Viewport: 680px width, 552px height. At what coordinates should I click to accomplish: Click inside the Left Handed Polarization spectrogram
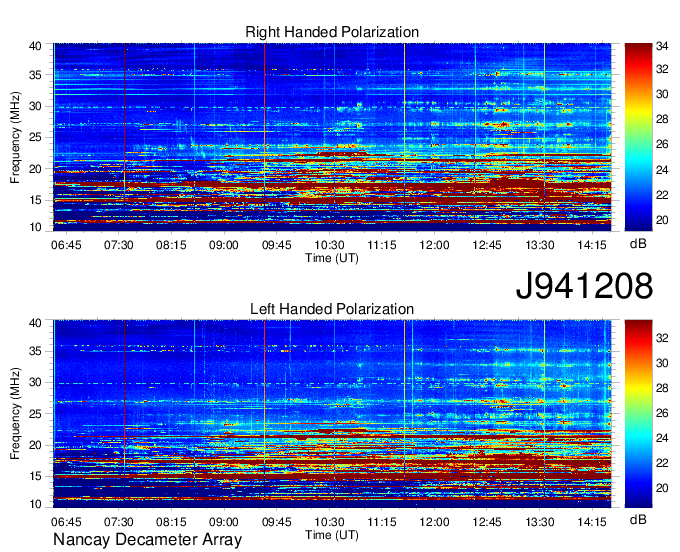[332, 414]
